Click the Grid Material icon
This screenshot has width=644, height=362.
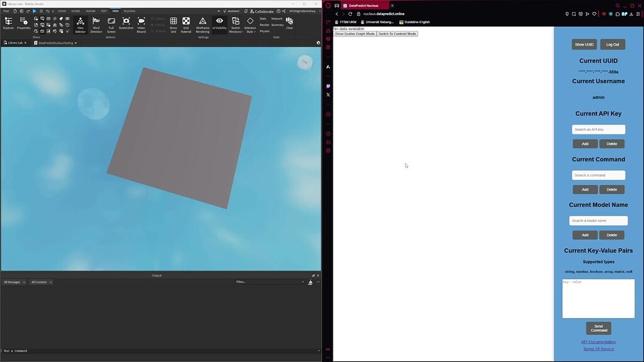click(186, 25)
